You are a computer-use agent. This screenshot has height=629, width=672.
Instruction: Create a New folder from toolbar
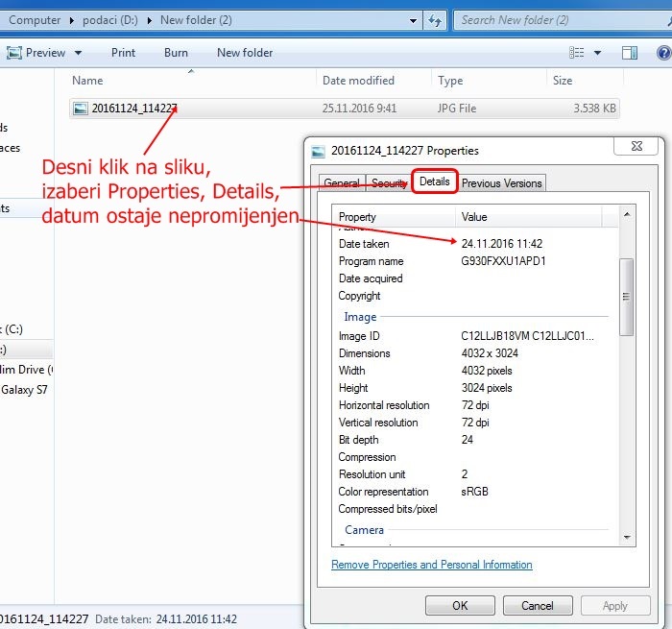[245, 53]
